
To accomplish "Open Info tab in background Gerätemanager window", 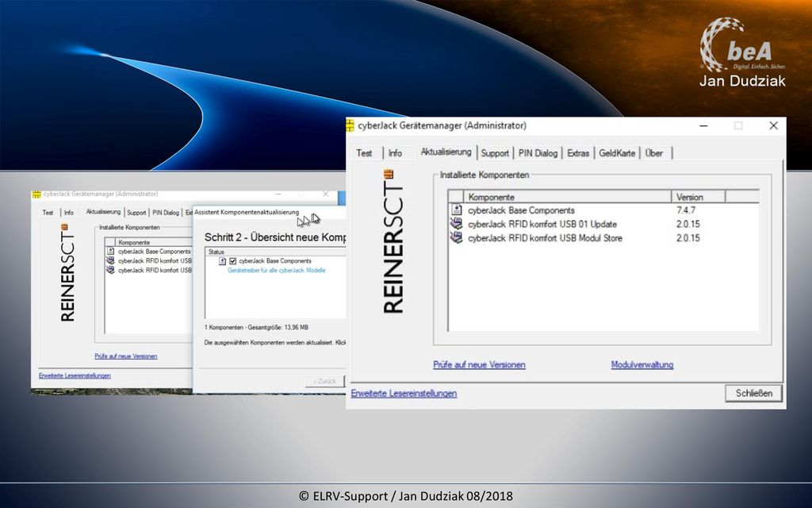I will point(69,213).
